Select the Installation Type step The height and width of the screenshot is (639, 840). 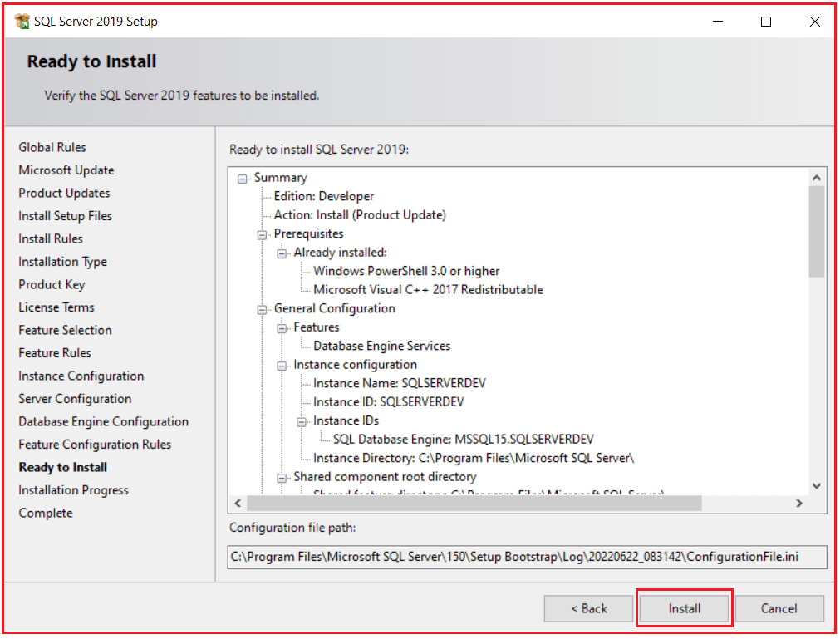click(62, 262)
